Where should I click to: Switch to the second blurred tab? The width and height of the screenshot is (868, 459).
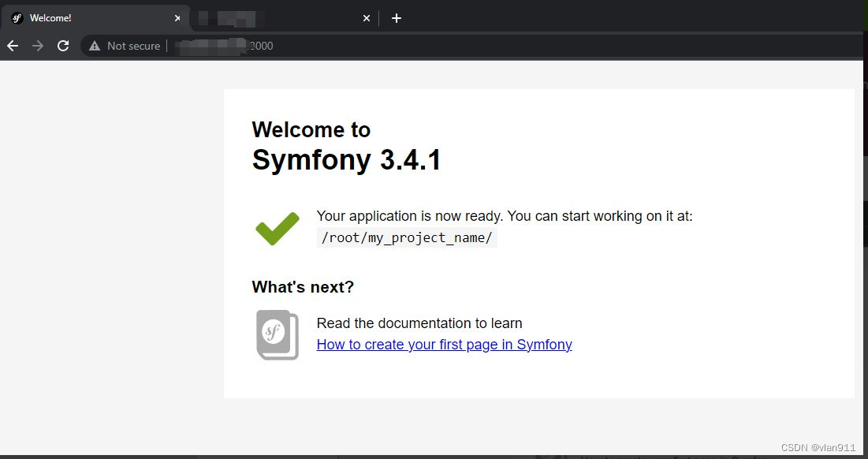pyautogui.click(x=282, y=18)
